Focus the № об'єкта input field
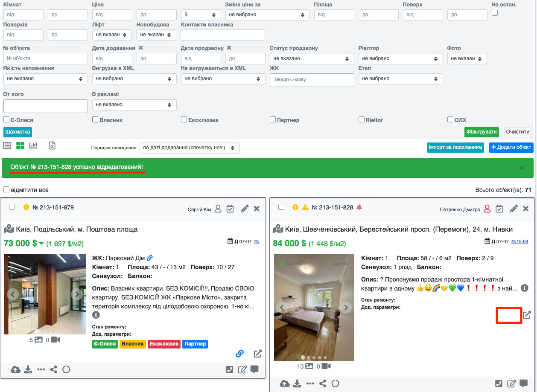 (x=46, y=58)
